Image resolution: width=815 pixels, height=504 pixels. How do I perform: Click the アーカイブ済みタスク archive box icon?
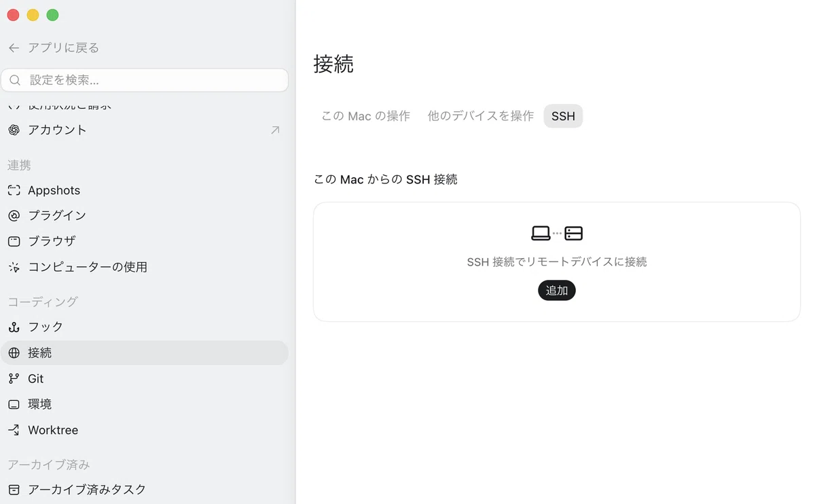pyautogui.click(x=14, y=489)
